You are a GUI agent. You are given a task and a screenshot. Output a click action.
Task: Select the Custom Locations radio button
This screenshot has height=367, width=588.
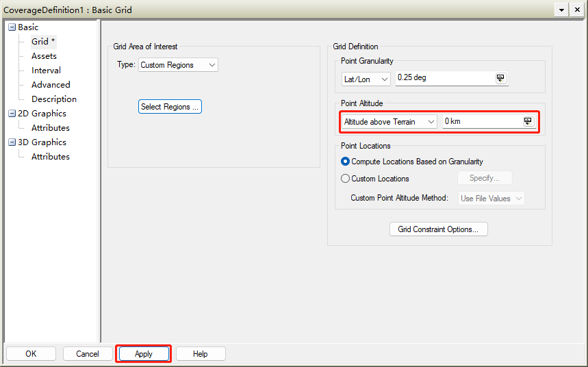tap(345, 179)
